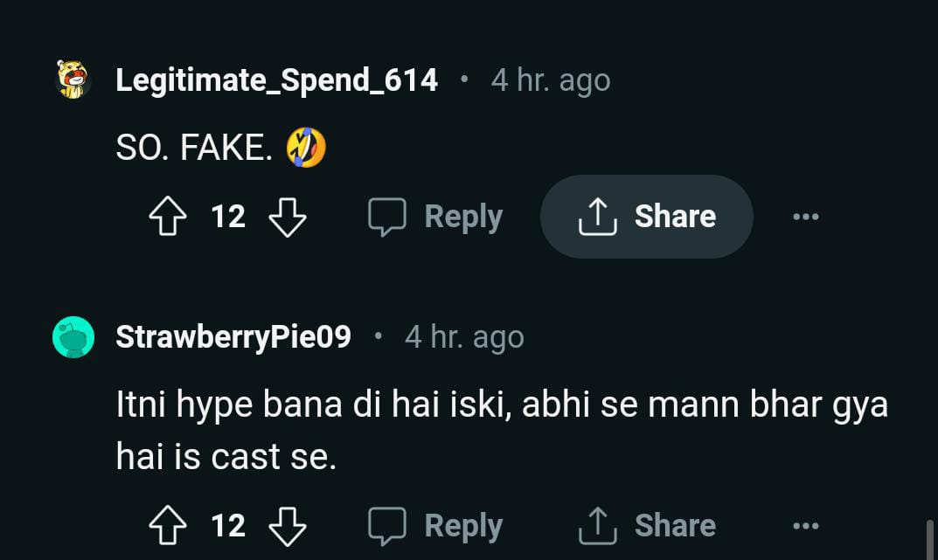Upvote StrawberryPie09's comment
Viewport: 938px width, 560px height.
pos(168,526)
